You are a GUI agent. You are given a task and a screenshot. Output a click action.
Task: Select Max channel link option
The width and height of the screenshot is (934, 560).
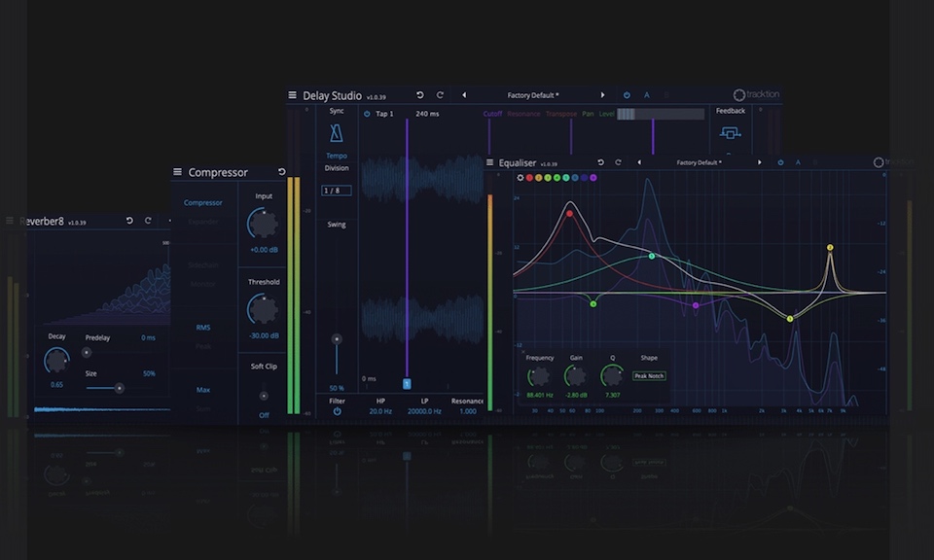203,390
